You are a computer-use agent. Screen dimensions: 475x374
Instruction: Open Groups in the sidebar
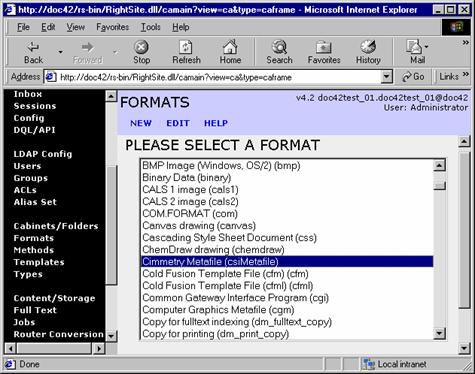pyautogui.click(x=31, y=178)
